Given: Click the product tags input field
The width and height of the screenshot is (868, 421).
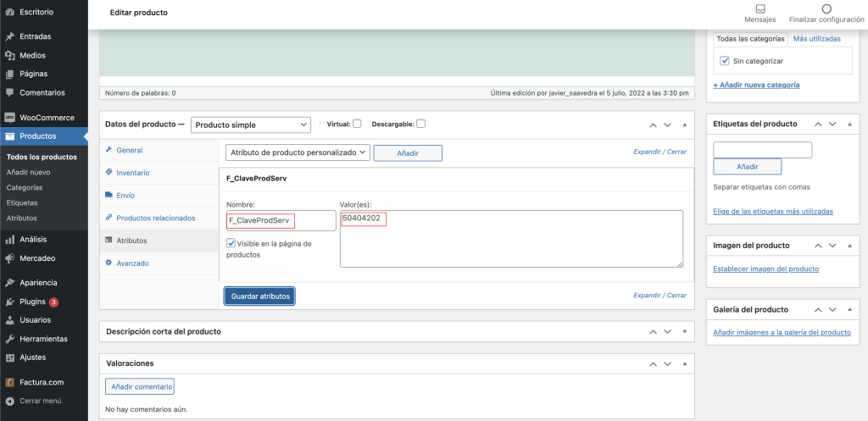Looking at the screenshot, I should [x=763, y=150].
